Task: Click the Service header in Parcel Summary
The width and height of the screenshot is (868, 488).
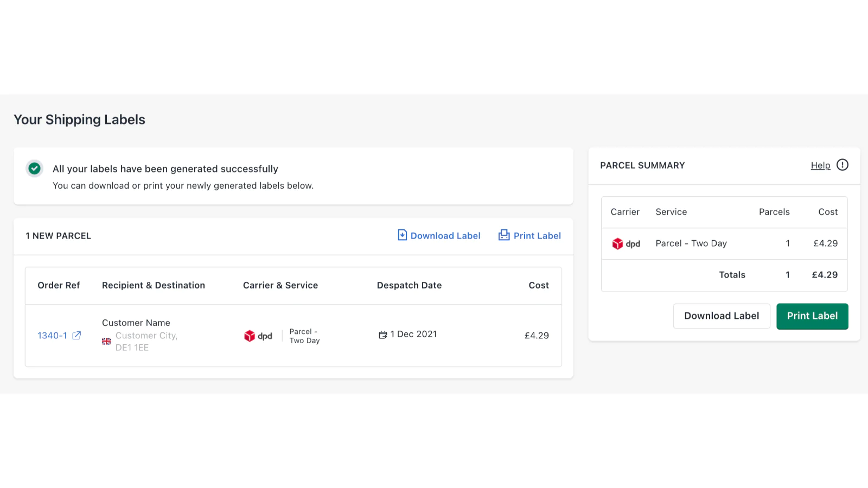Action: pos(671,212)
